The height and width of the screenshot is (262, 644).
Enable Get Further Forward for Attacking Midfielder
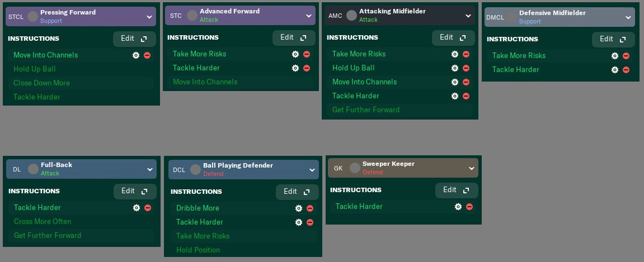point(366,110)
